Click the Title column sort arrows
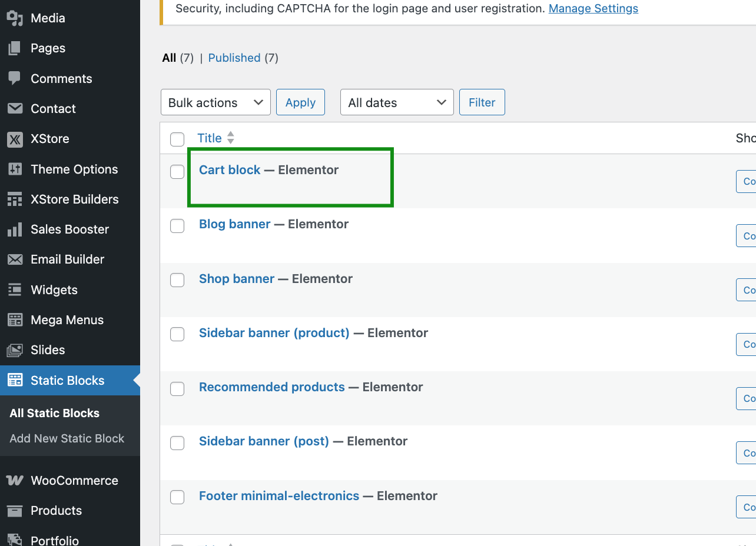Image resolution: width=756 pixels, height=546 pixels. [x=231, y=138]
